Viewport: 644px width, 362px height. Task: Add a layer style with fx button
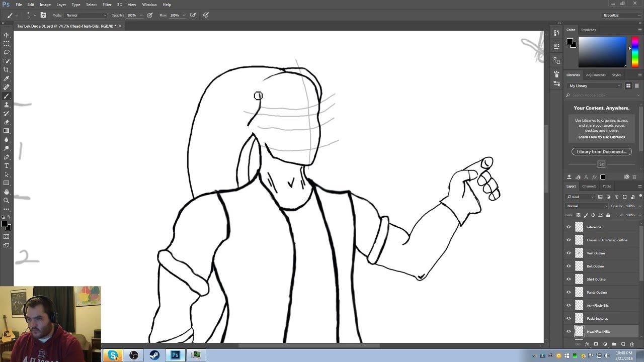[587, 344]
